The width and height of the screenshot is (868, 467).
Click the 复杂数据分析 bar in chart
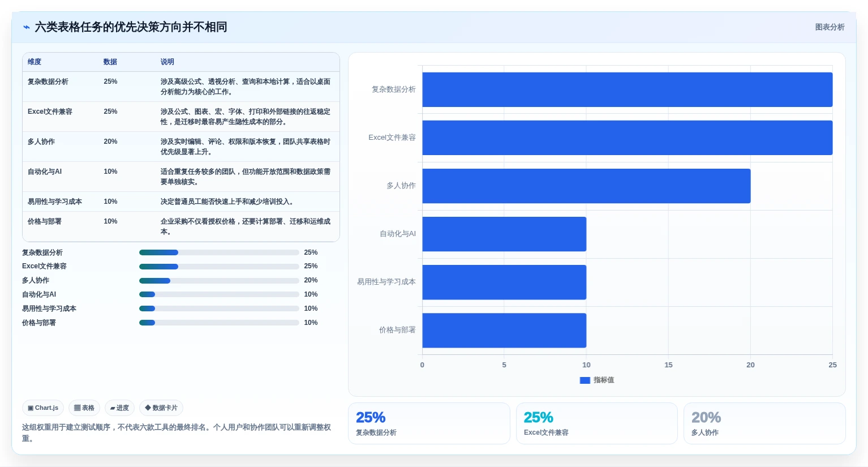pyautogui.click(x=627, y=89)
